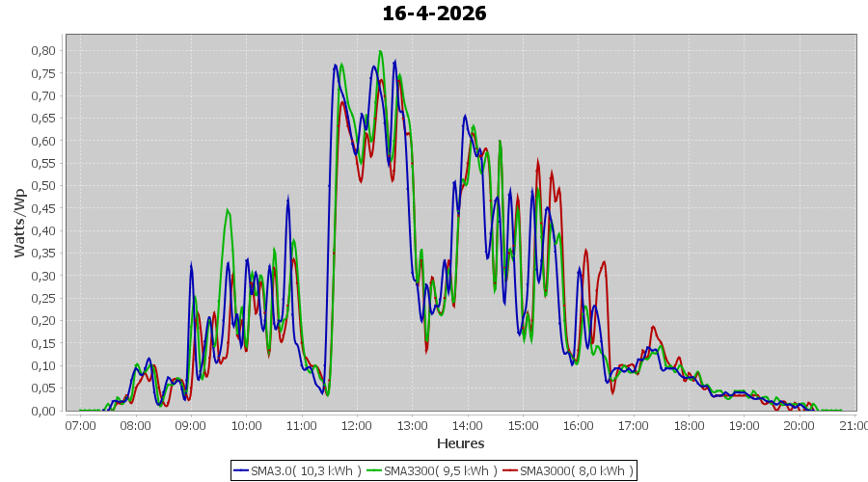Click the 10:00 time axis tick label
Viewport: 868px width, 482px height.
pos(246,425)
